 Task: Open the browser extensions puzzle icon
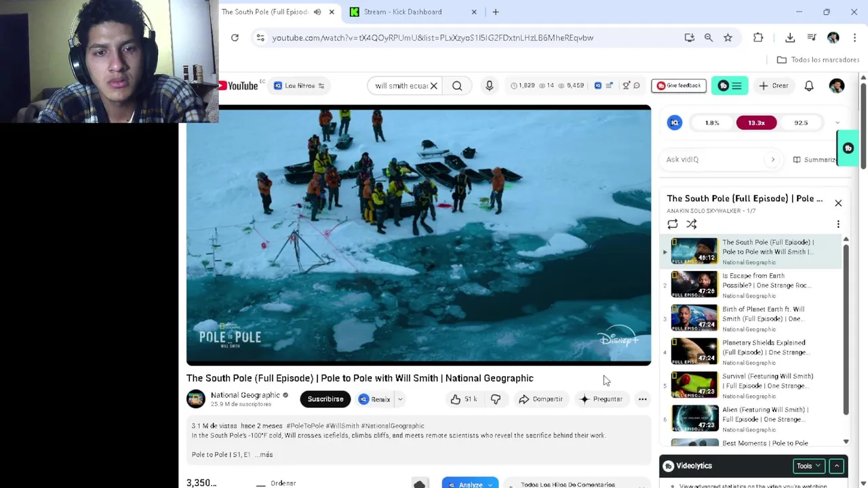pyautogui.click(x=758, y=38)
